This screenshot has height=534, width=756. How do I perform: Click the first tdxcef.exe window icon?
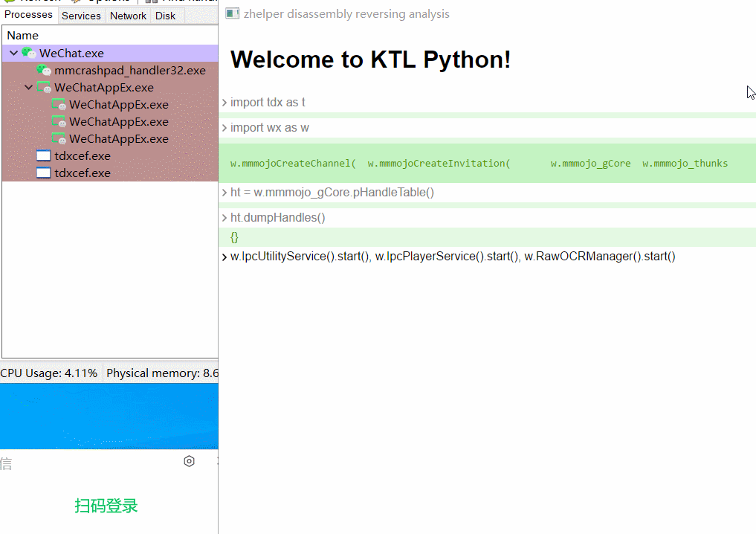point(43,155)
